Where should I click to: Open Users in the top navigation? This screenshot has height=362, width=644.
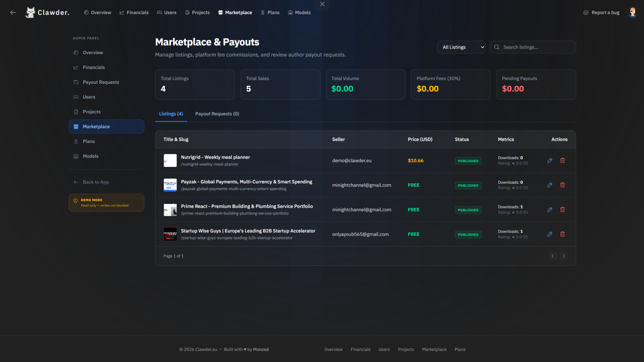tap(166, 12)
